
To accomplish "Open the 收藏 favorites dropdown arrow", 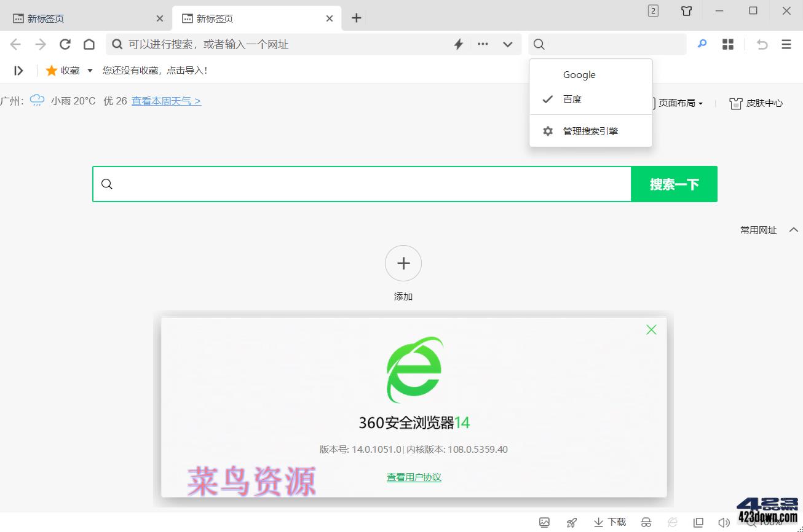I will tap(90, 70).
